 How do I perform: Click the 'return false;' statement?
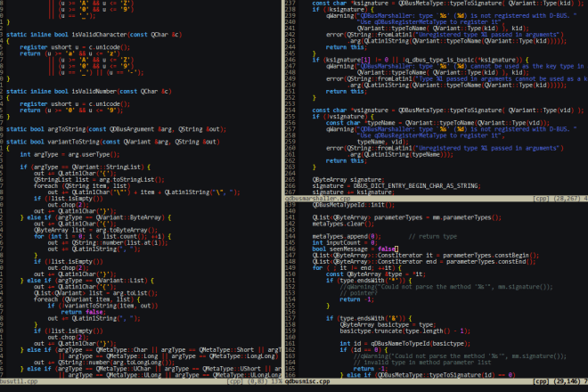[84, 312]
